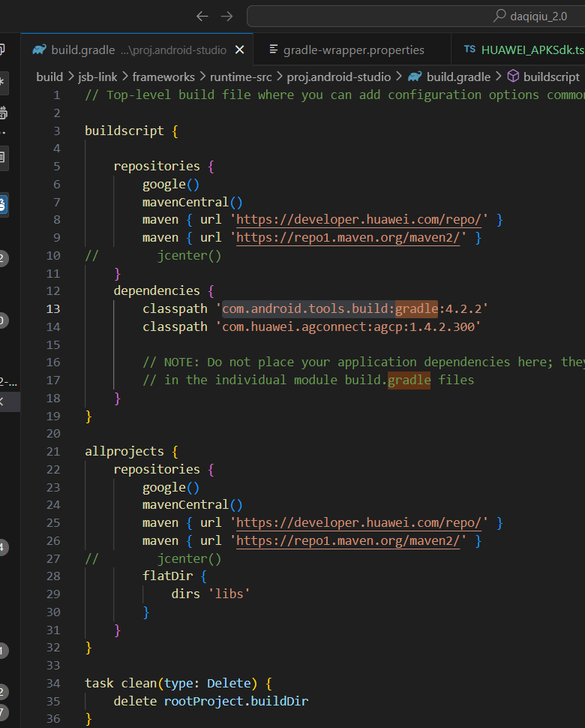Image resolution: width=585 pixels, height=728 pixels.
Task: Click version '4.2.2' on line 13
Action: [x=463, y=308]
